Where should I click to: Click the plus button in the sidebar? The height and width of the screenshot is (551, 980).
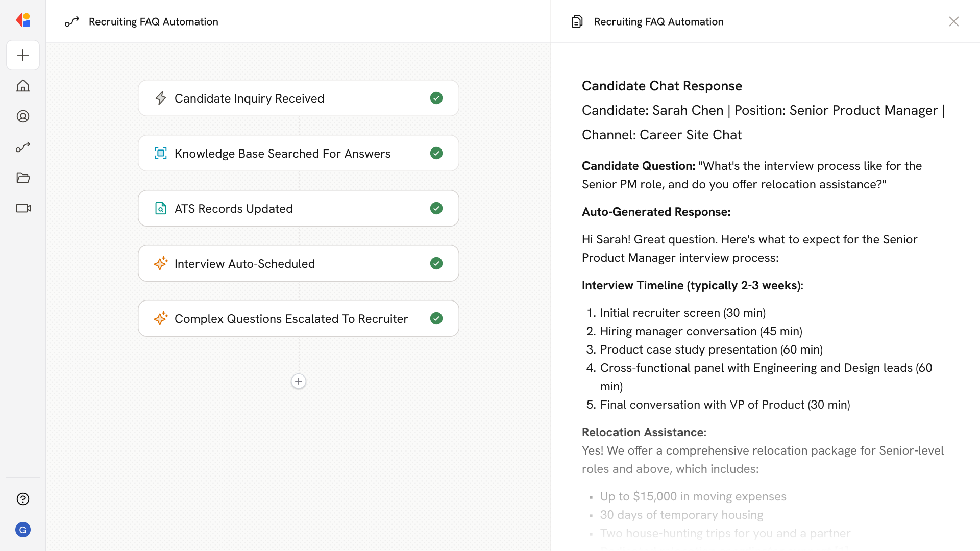point(23,55)
